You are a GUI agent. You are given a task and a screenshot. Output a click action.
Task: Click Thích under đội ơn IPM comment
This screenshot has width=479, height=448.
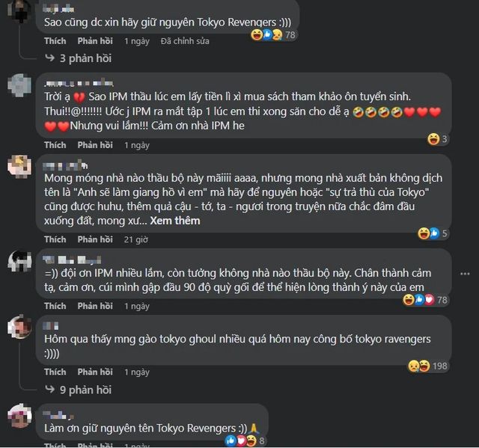pos(55,306)
